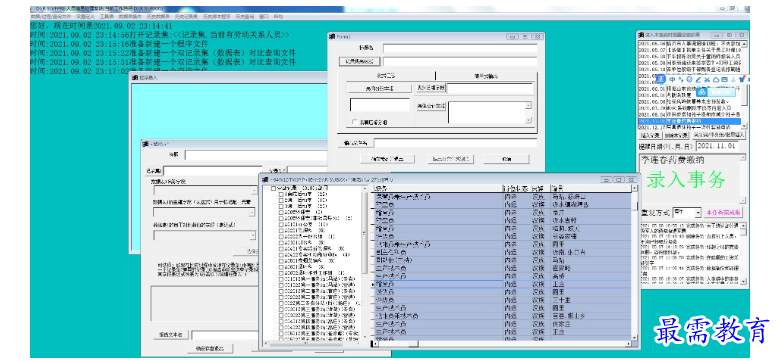Click the date field showing 2021.11.01

[717, 147]
